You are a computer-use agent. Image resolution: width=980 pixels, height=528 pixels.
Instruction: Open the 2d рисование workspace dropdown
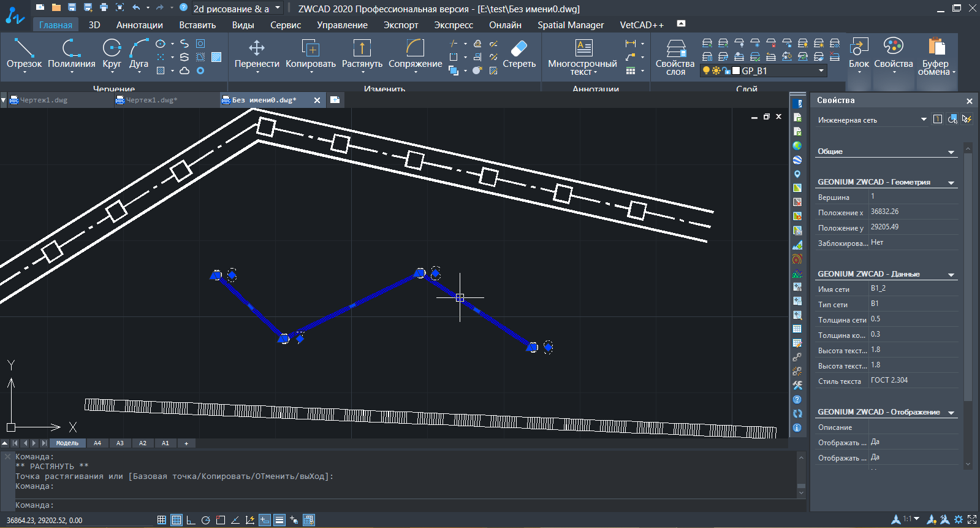[237, 8]
